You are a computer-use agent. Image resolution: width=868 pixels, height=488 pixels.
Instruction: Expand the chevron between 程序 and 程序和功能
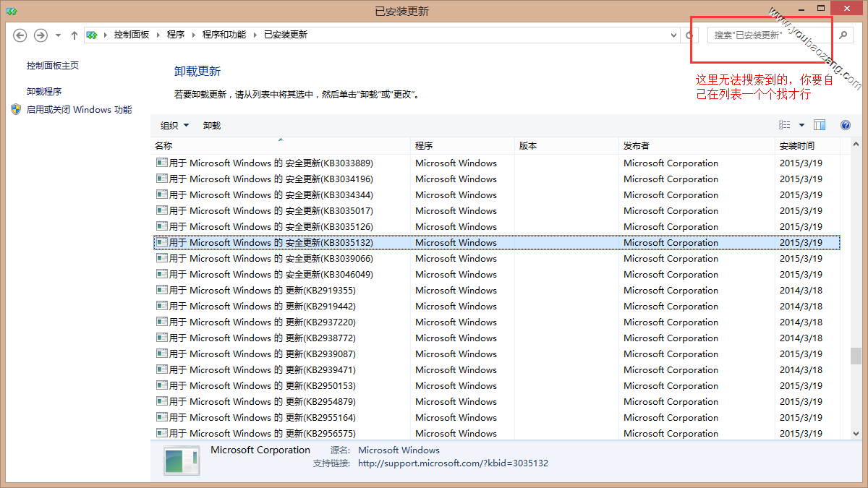pyautogui.click(x=194, y=35)
